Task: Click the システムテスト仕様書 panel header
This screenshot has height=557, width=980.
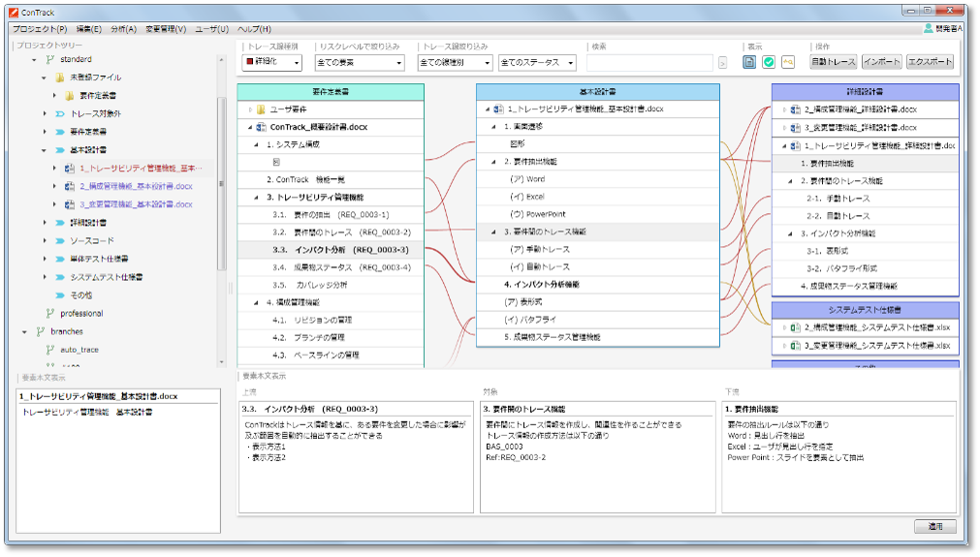Action: click(x=865, y=310)
